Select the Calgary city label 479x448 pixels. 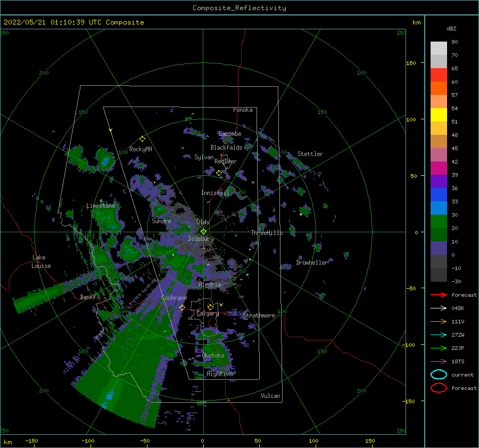208,313
